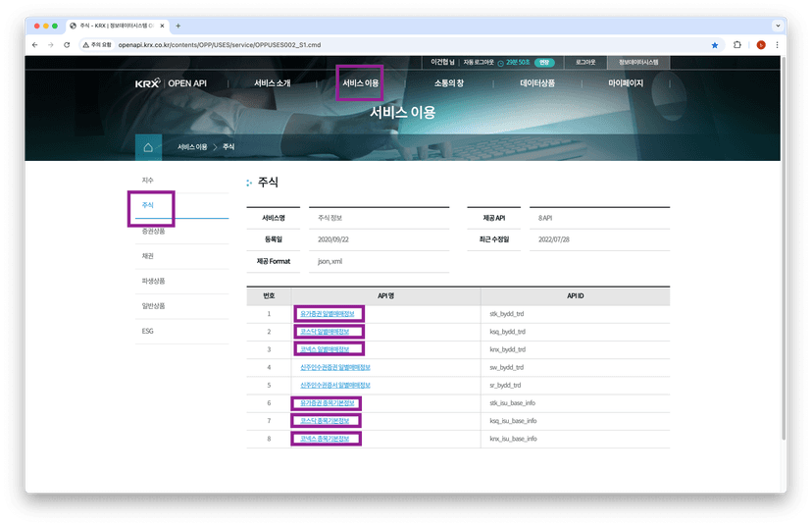812x526 pixels.
Task: Open the 코넥스 일별매매정보 API link
Action: point(325,349)
